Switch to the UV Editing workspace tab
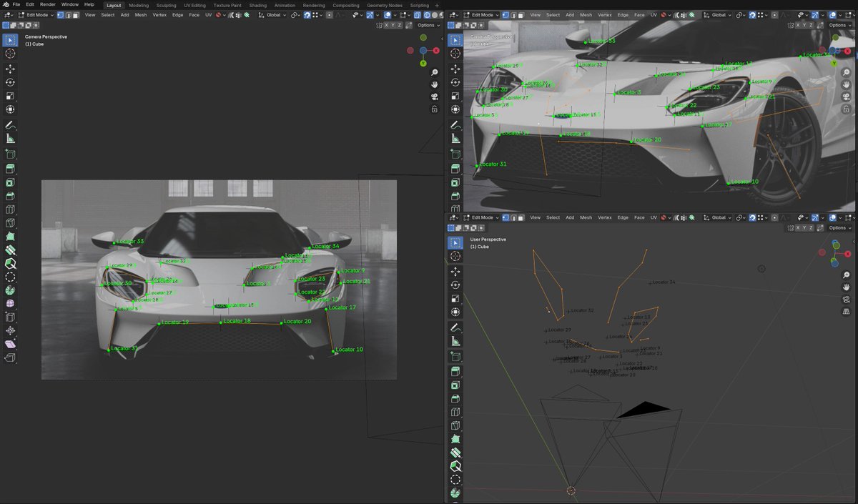 coord(194,5)
